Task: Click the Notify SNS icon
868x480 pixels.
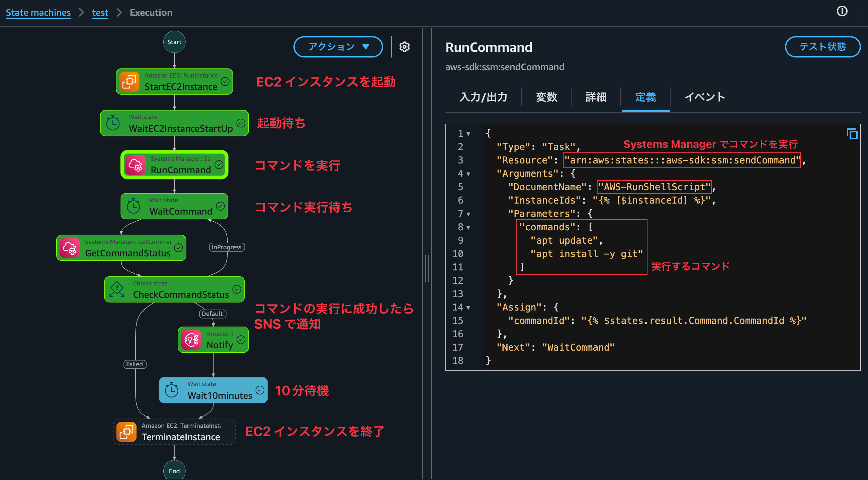Action: (x=191, y=340)
